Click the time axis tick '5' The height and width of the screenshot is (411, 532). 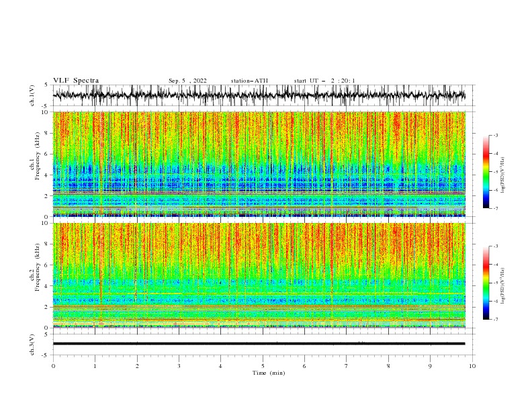[x=263, y=366]
